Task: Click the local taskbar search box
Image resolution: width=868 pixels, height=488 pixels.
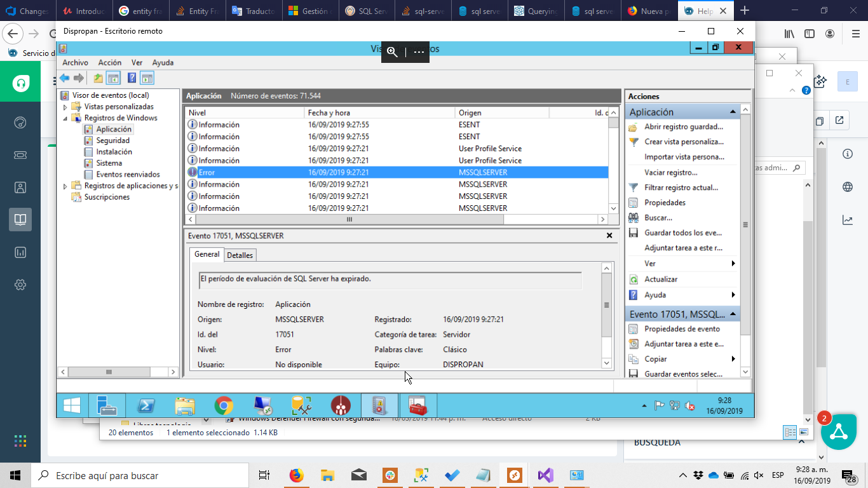Action: click(x=140, y=475)
